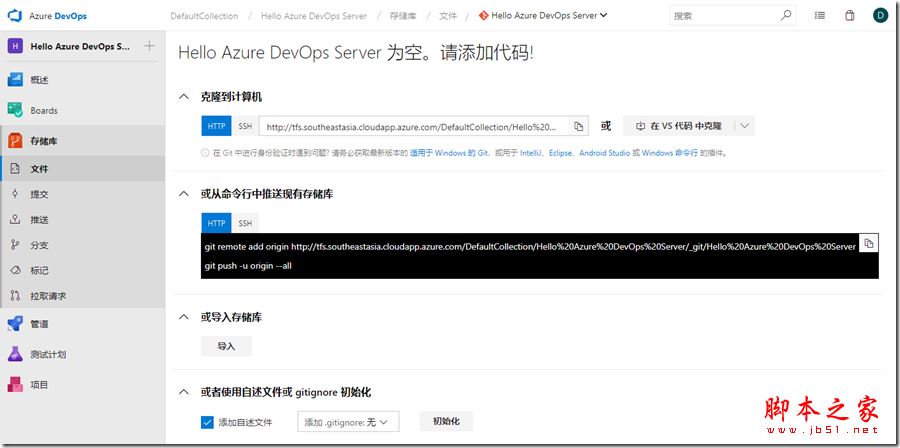The height and width of the screenshot is (448, 900).
Task: Click the DefaultCollection breadcrumb
Action: tap(204, 16)
